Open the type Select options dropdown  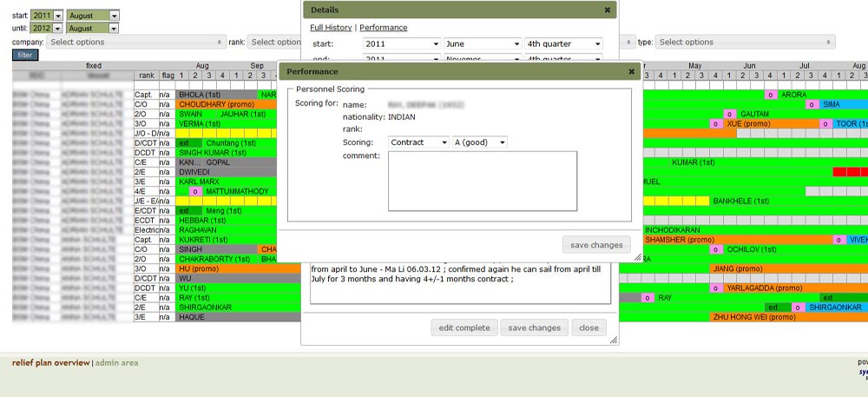pyautogui.click(x=745, y=42)
